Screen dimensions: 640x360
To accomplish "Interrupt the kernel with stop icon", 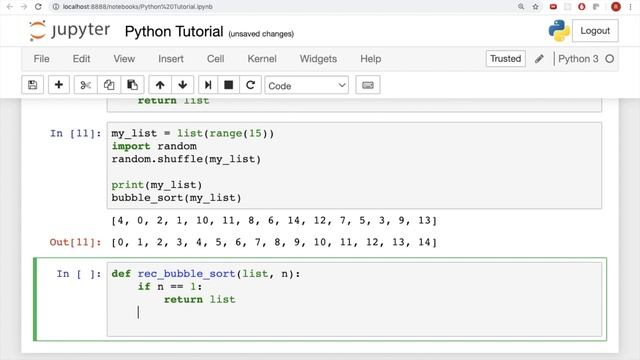I will click(x=229, y=85).
